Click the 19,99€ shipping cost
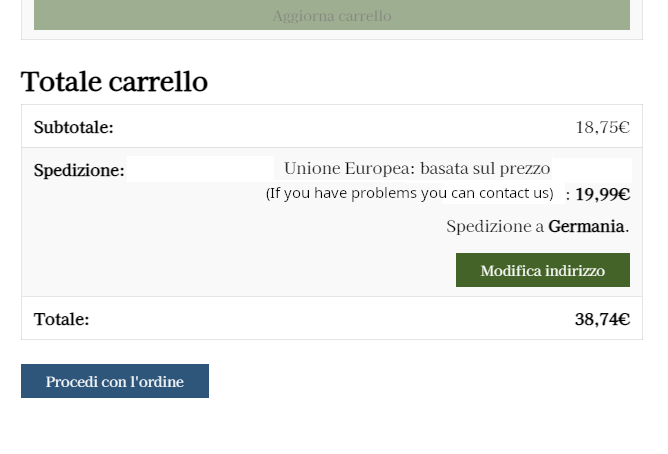668x454 pixels. pyautogui.click(x=603, y=194)
